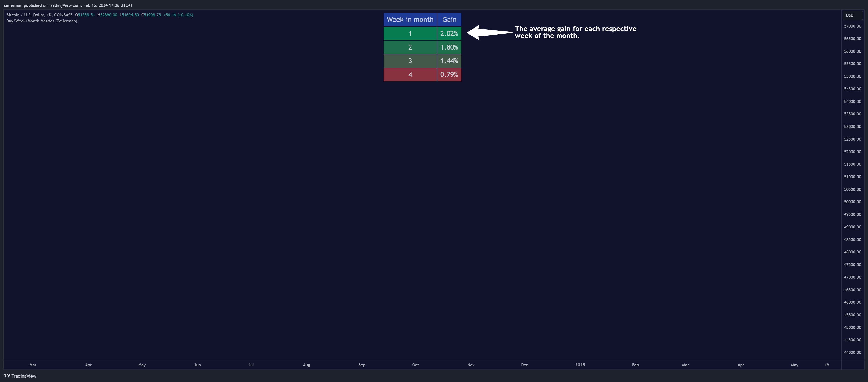Select the 0.79% gain cell

(x=449, y=75)
